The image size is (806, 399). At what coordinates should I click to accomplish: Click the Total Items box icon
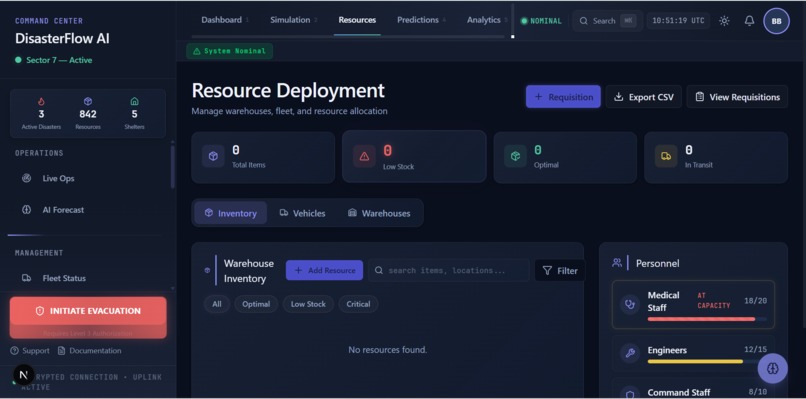click(x=213, y=156)
